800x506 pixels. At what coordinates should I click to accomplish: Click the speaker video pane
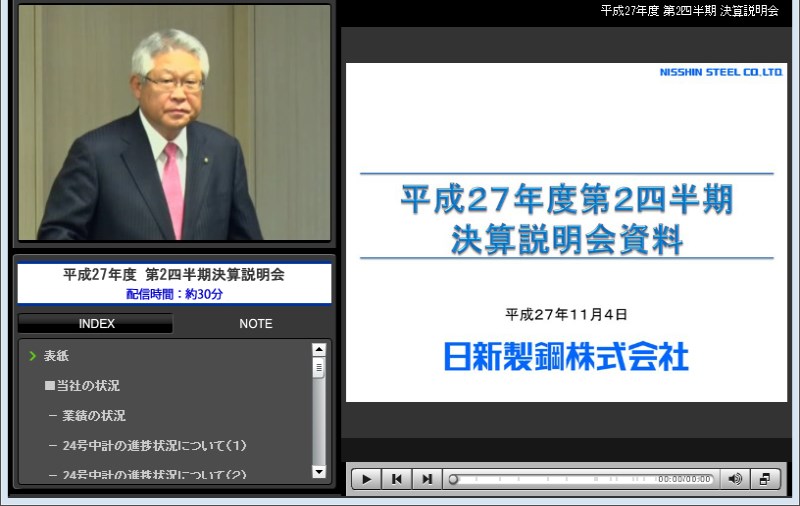(174, 122)
